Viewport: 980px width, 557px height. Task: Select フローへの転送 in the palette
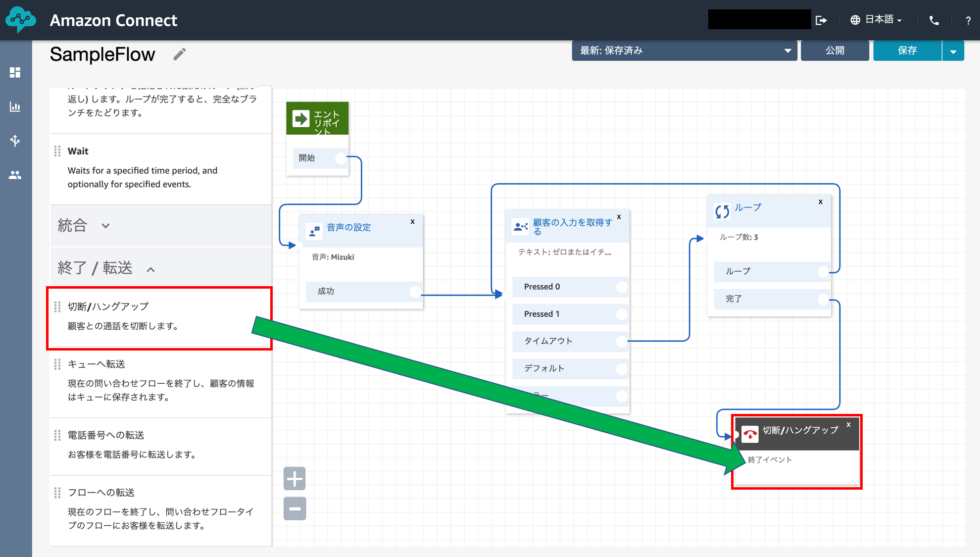point(161,510)
